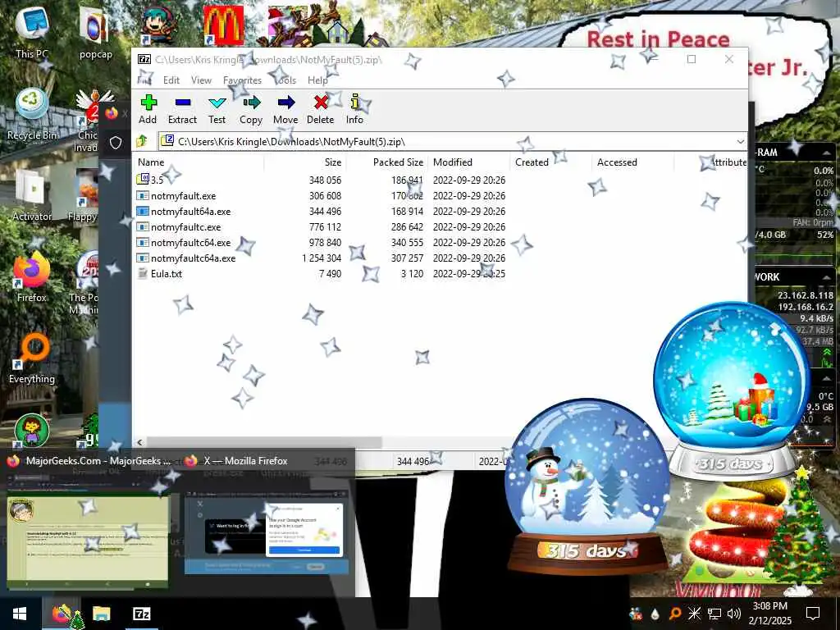Open Firefox in the taskbar
The image size is (840, 630).
pos(62,614)
